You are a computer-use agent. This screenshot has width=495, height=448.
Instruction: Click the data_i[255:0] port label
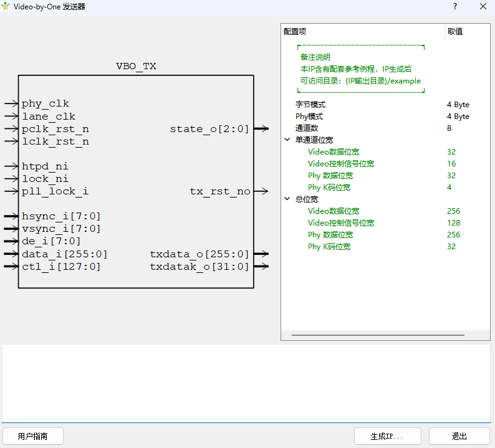pos(65,254)
